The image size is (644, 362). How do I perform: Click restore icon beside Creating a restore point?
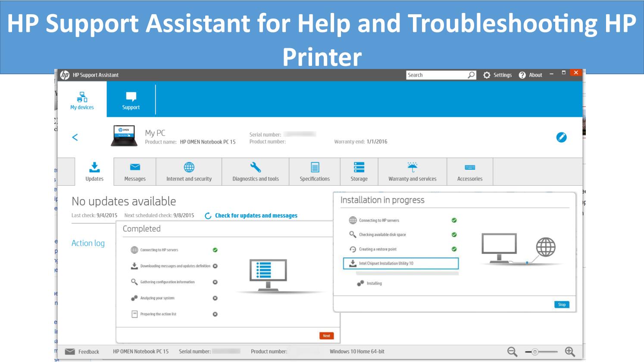pyautogui.click(x=353, y=249)
